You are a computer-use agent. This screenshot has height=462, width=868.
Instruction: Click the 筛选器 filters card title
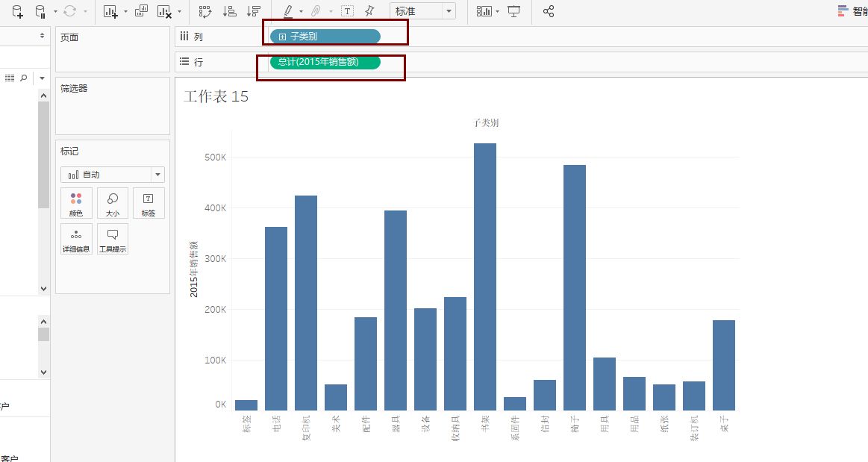pyautogui.click(x=74, y=89)
